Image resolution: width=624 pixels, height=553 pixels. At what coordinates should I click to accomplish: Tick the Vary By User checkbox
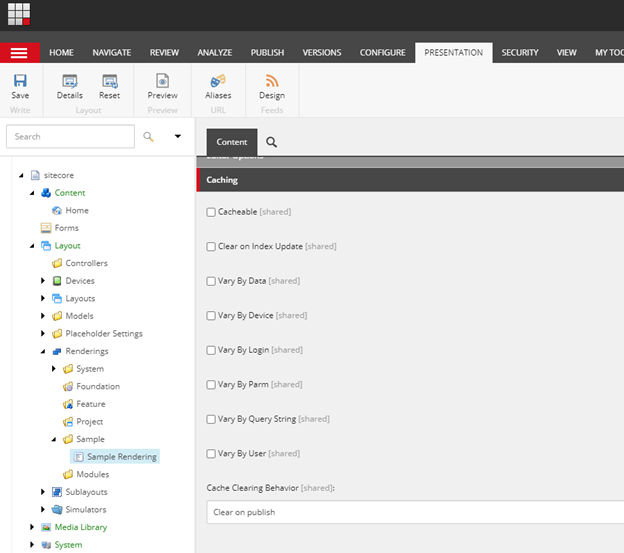coord(211,454)
